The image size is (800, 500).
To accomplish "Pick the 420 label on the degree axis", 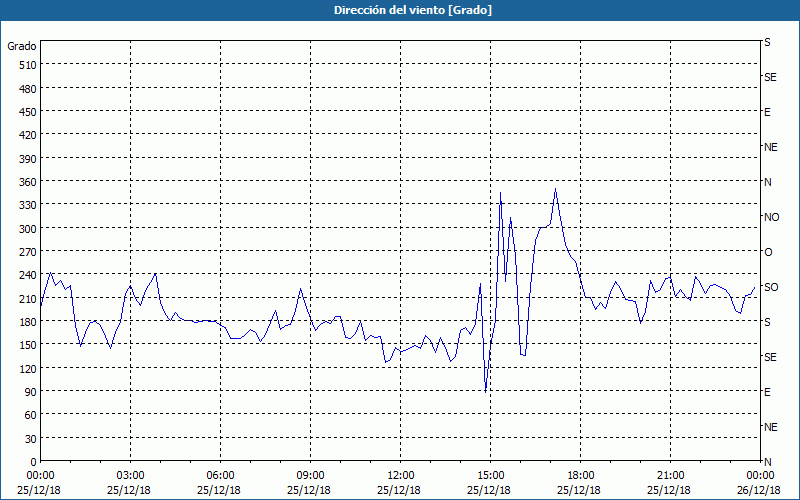I will point(28,135).
